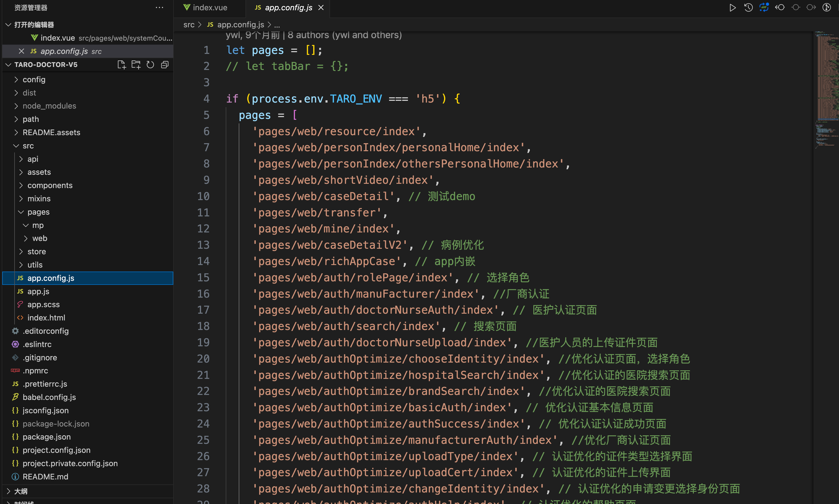Expand the components folder

[x=88, y=186]
